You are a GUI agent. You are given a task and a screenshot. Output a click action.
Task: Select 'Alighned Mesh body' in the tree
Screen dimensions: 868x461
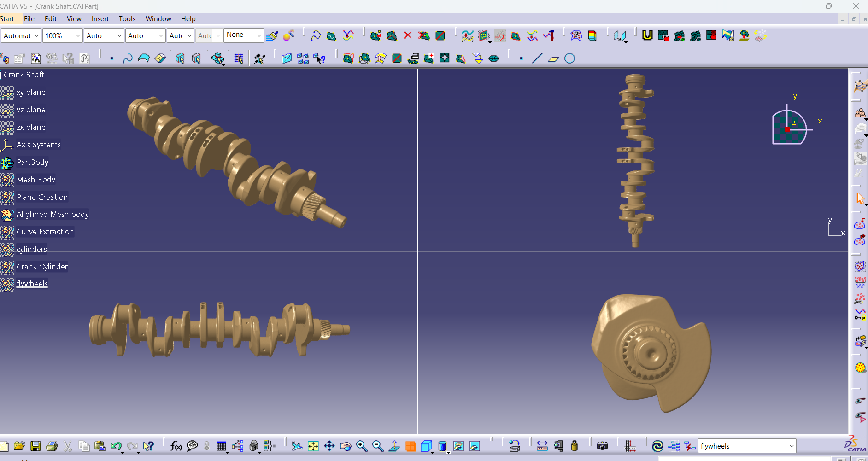click(x=53, y=214)
